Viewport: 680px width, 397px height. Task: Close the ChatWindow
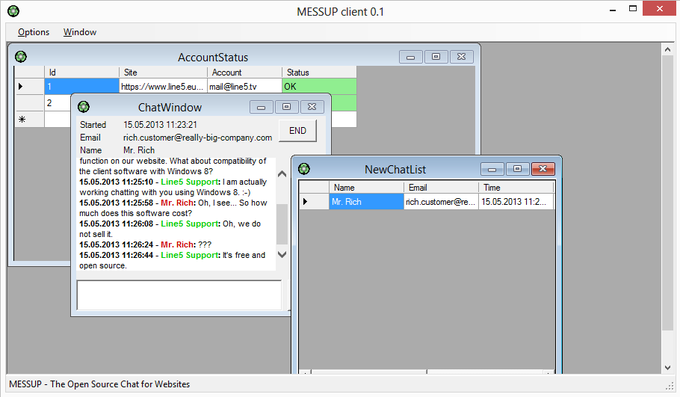click(x=312, y=107)
